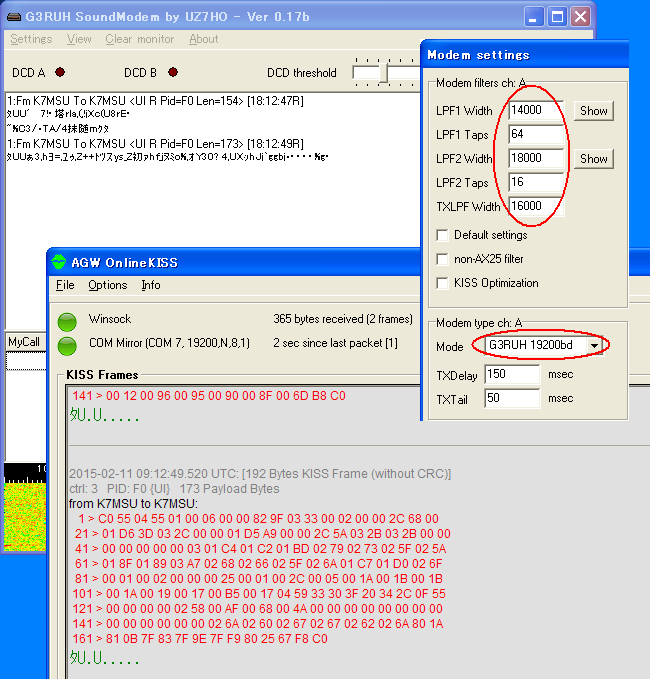This screenshot has width=650, height=679.
Task: Click 'COM Mirror (COM 7, 19200,N,8,1)' label
Action: (169, 343)
